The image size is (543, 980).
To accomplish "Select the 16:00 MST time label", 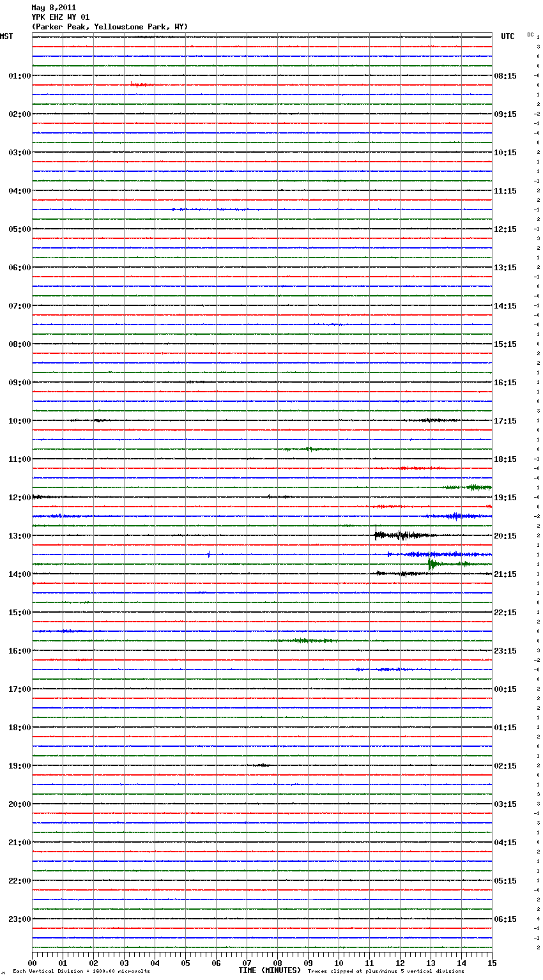I will click(x=20, y=651).
